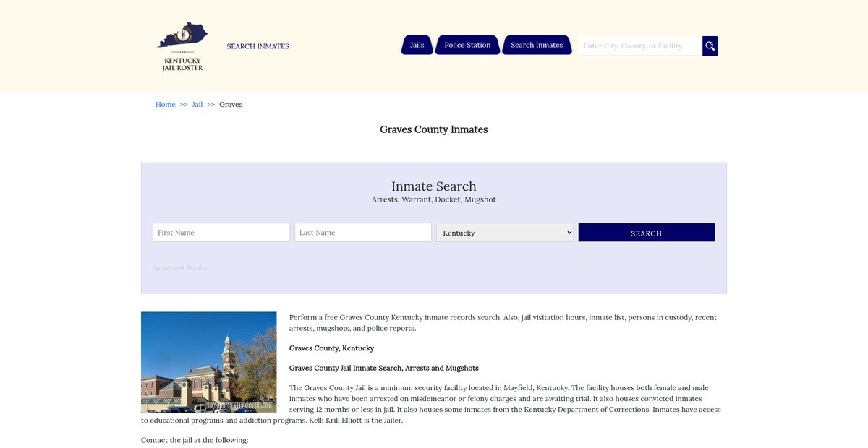This screenshot has height=448, width=868.
Task: Click the Graves breadcrumb text
Action: (231, 105)
